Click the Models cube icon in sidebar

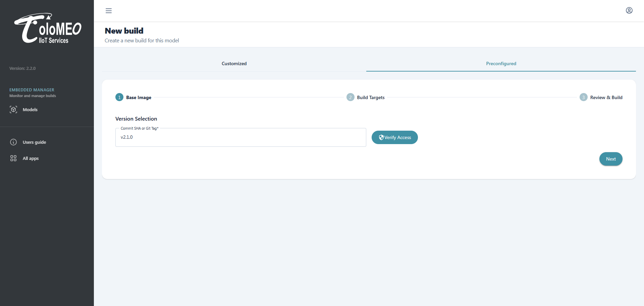[x=13, y=110]
